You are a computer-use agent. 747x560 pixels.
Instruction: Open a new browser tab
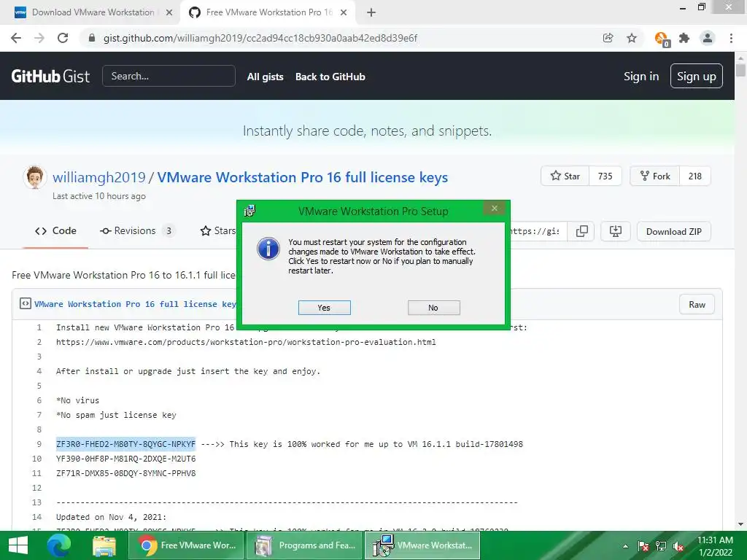point(371,12)
